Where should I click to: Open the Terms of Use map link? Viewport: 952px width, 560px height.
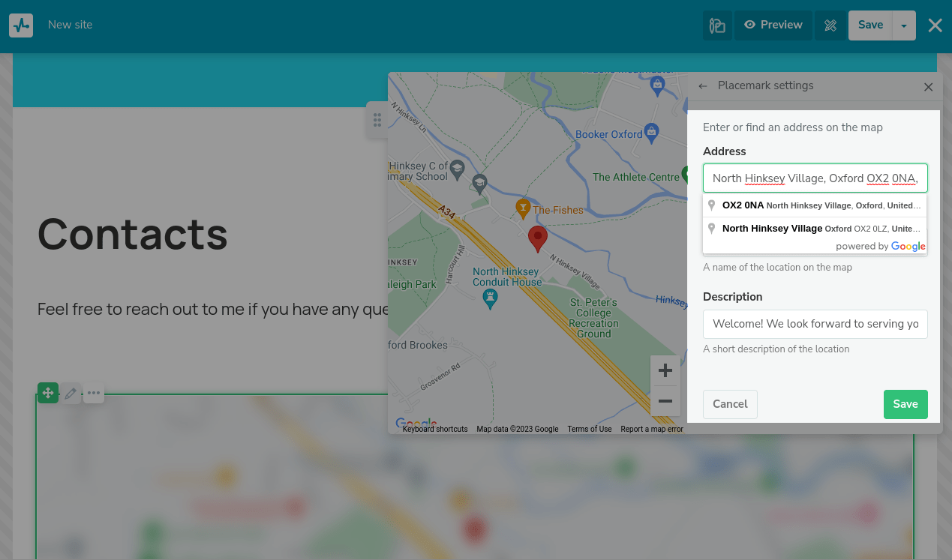point(589,430)
